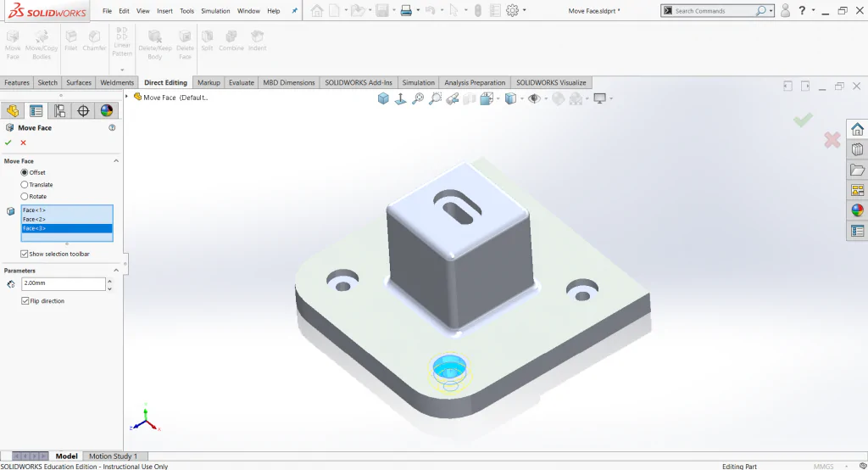Viewport: 868px width, 470px height.
Task: Click the Zoom to Fit view icon
Action: tap(418, 98)
